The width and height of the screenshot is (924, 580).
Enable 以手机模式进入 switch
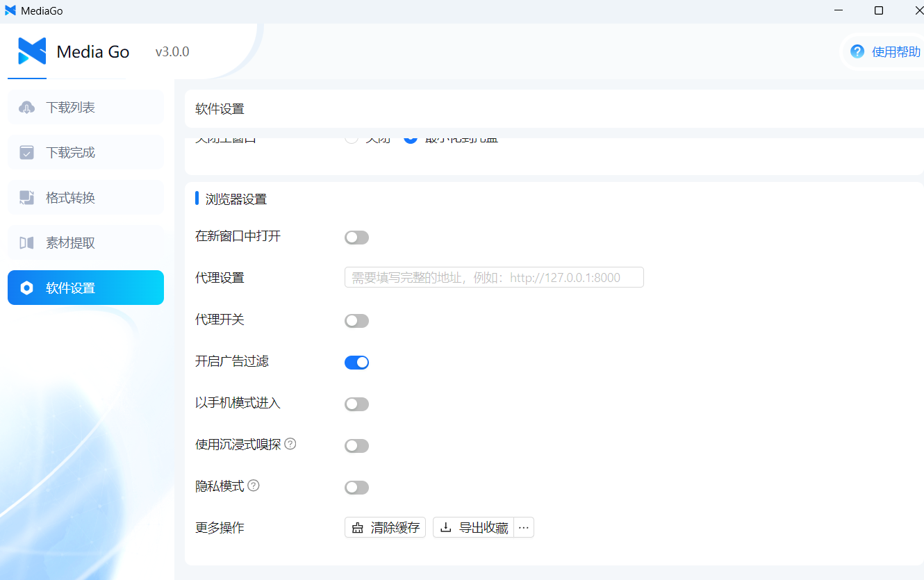(x=356, y=404)
